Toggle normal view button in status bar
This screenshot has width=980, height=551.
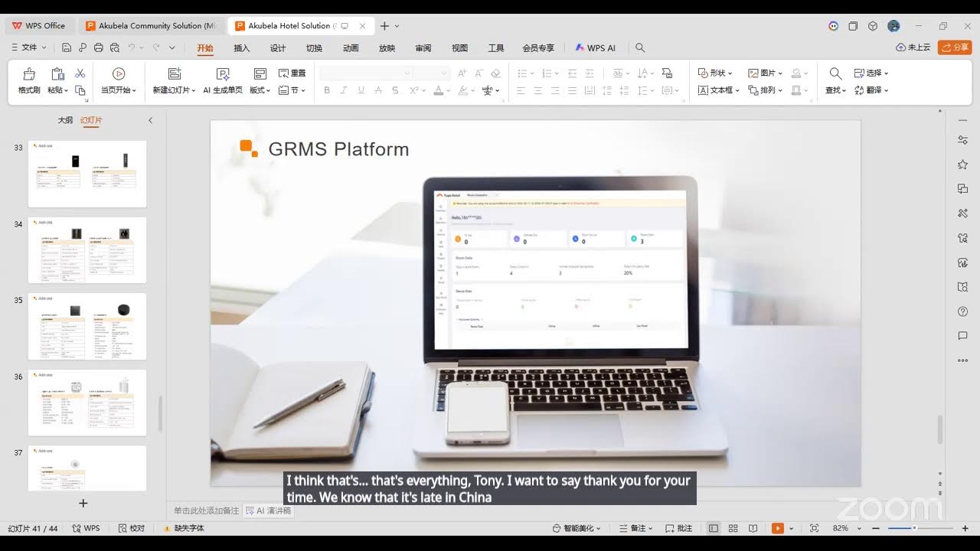click(714, 528)
